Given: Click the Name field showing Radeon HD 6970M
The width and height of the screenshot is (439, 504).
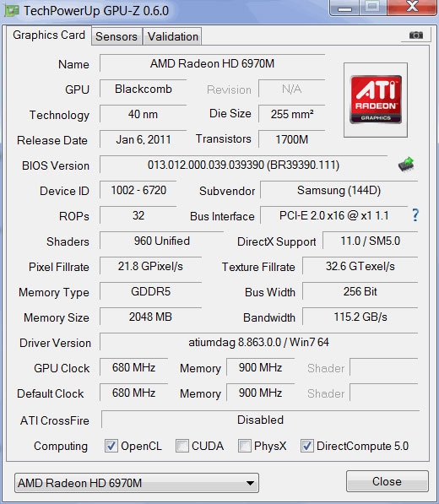Looking at the screenshot, I should coord(212,63).
